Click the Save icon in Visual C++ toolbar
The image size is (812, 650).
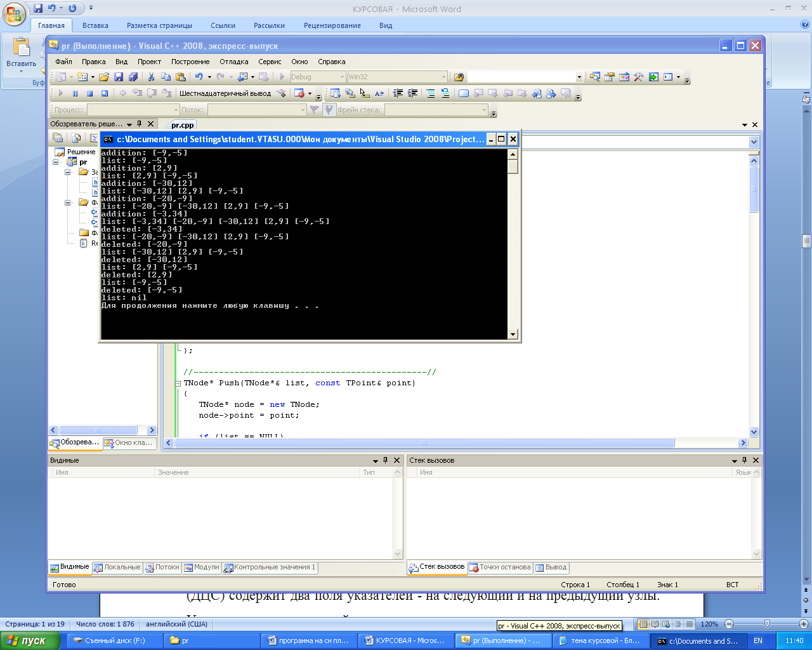coord(119,77)
